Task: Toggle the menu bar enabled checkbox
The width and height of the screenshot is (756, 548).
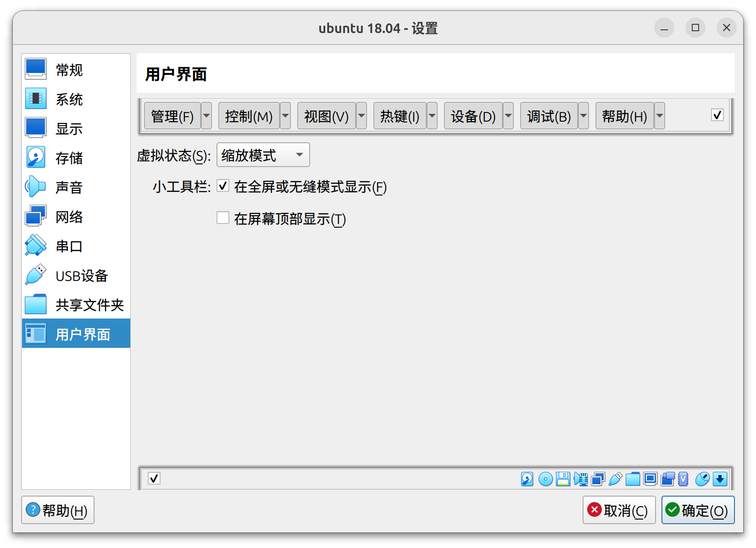Action: click(x=717, y=115)
